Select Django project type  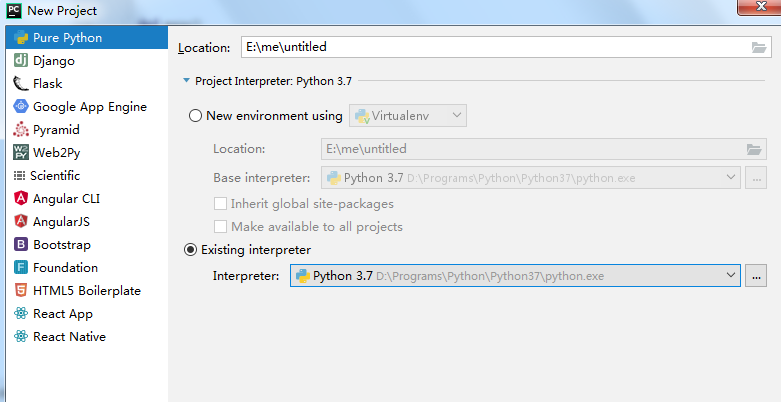coord(87,61)
